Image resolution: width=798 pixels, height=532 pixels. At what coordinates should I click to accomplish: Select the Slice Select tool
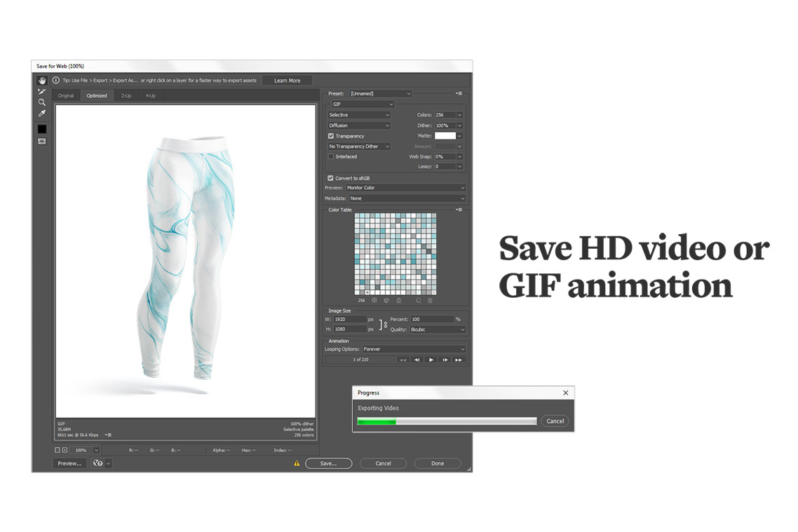tap(42, 91)
